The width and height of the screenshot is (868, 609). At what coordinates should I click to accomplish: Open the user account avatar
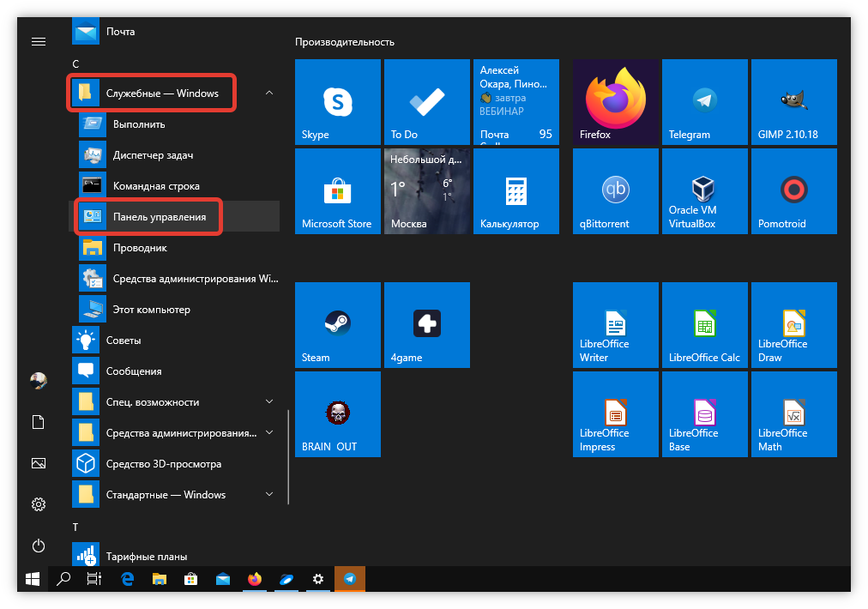[x=39, y=380]
